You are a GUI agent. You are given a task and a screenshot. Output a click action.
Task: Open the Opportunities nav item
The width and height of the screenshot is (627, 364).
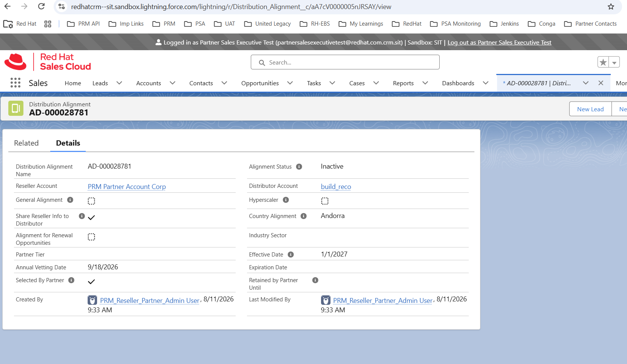(x=260, y=83)
